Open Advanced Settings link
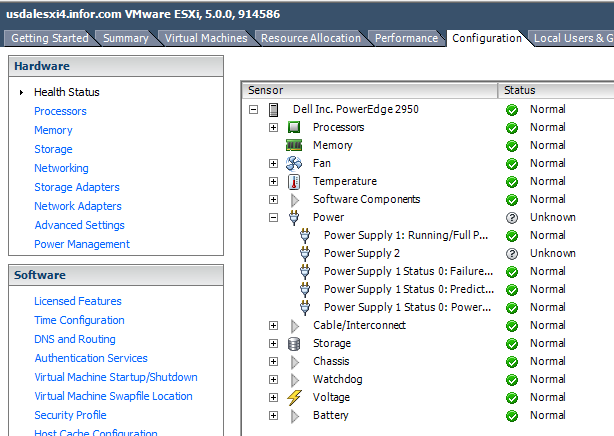Viewport: 614px width, 436px height. tap(79, 225)
